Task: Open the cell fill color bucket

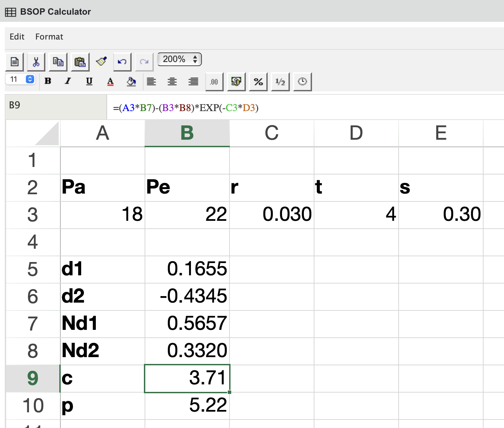Action: pyautogui.click(x=131, y=81)
